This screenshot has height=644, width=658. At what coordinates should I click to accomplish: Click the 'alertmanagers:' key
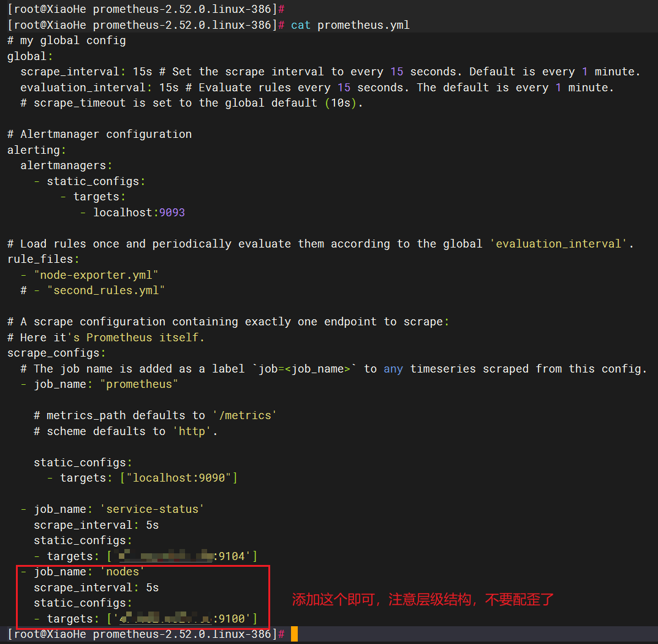(66, 165)
